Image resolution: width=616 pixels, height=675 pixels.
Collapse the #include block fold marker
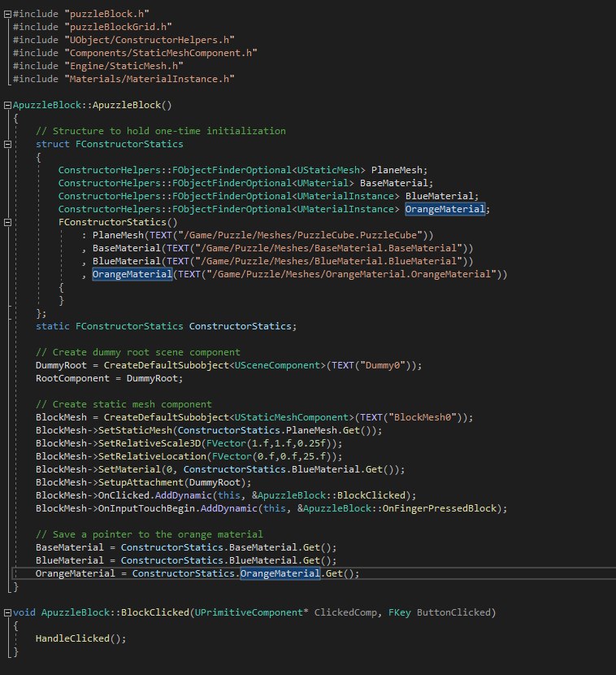pyautogui.click(x=7, y=14)
